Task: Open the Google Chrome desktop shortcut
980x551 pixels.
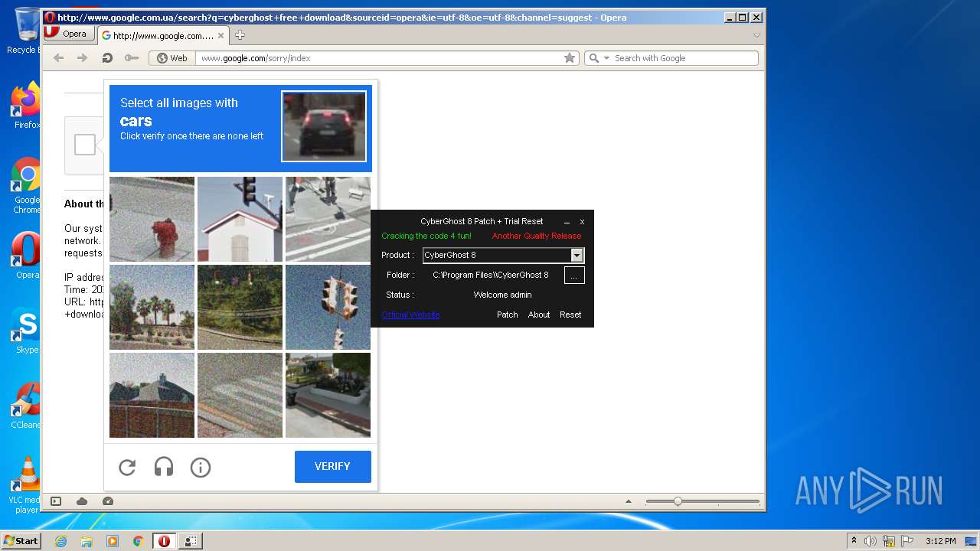Action: click(26, 186)
